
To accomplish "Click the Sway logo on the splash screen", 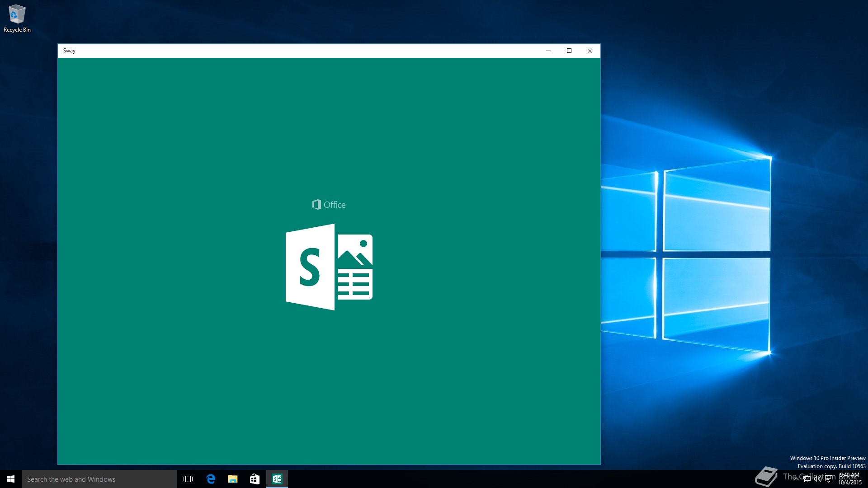I will (329, 267).
